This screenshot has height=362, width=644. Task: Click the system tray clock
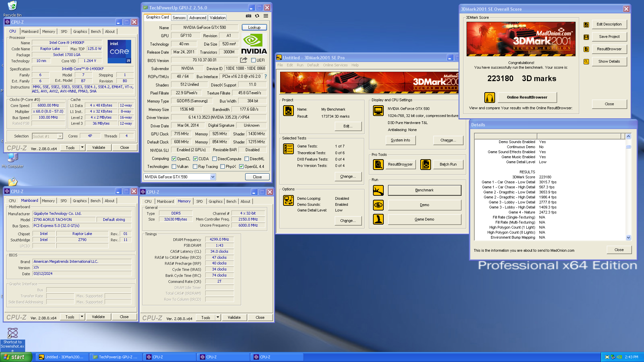[631, 357]
